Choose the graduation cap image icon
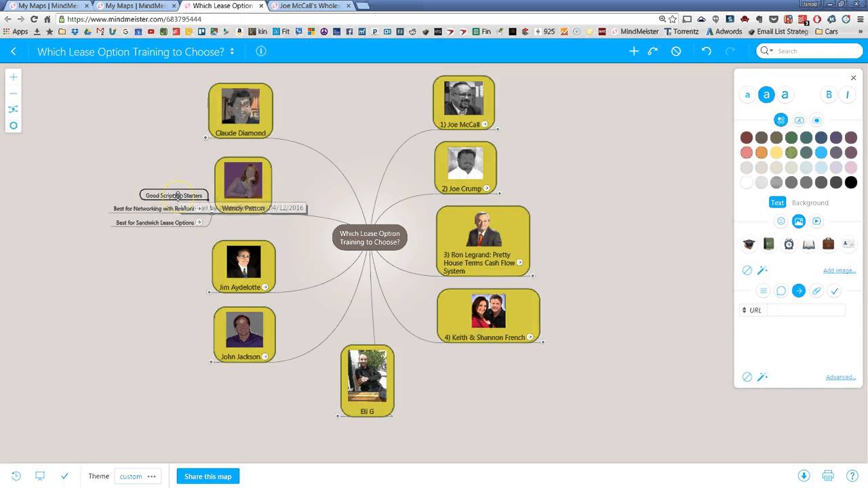Viewport: 868px width, 488px height. [x=749, y=244]
